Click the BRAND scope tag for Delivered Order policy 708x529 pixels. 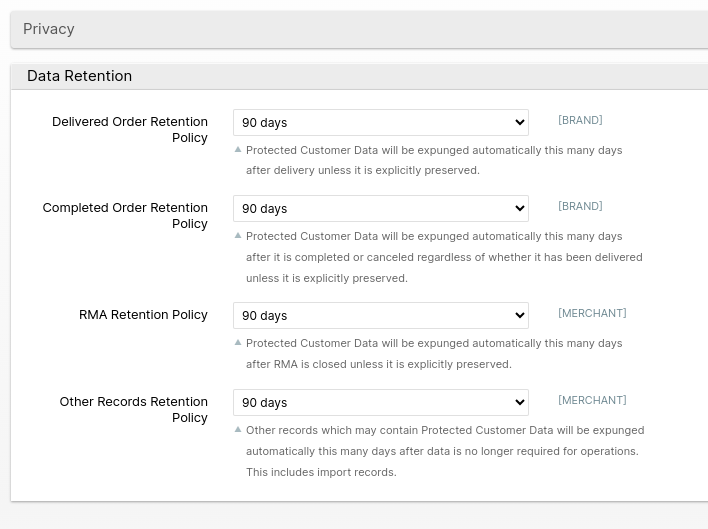click(580, 120)
